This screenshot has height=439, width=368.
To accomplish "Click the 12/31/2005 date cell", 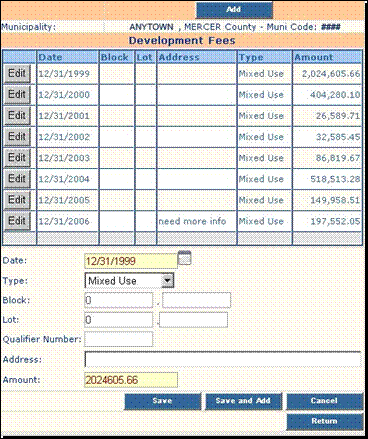I will pyautogui.click(x=67, y=200).
